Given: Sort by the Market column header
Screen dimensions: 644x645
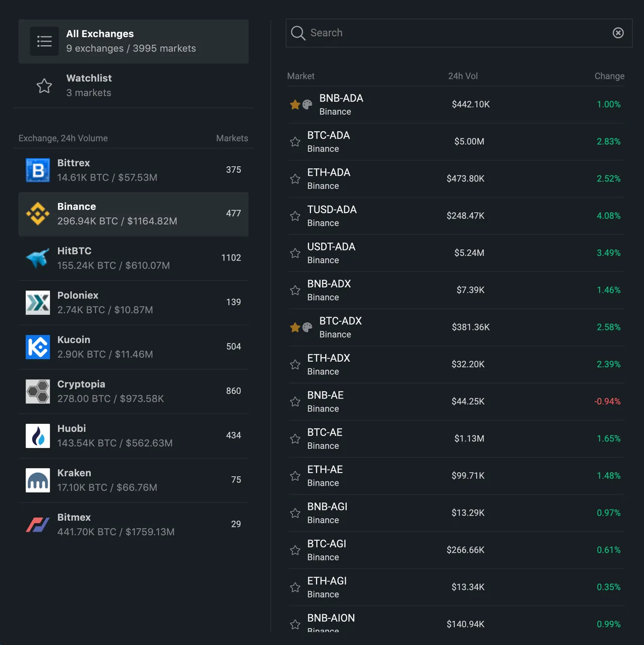Looking at the screenshot, I should click(x=301, y=76).
